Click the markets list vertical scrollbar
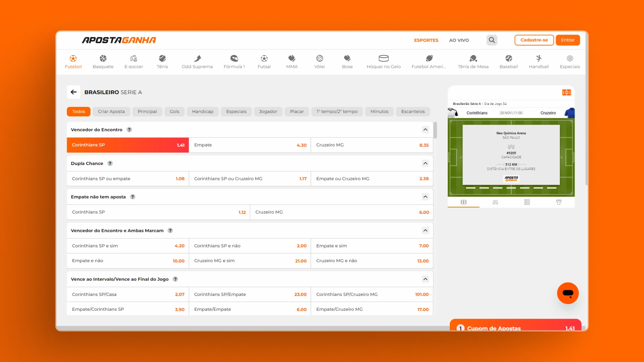Viewport: 644px width, 362px height. click(x=435, y=130)
